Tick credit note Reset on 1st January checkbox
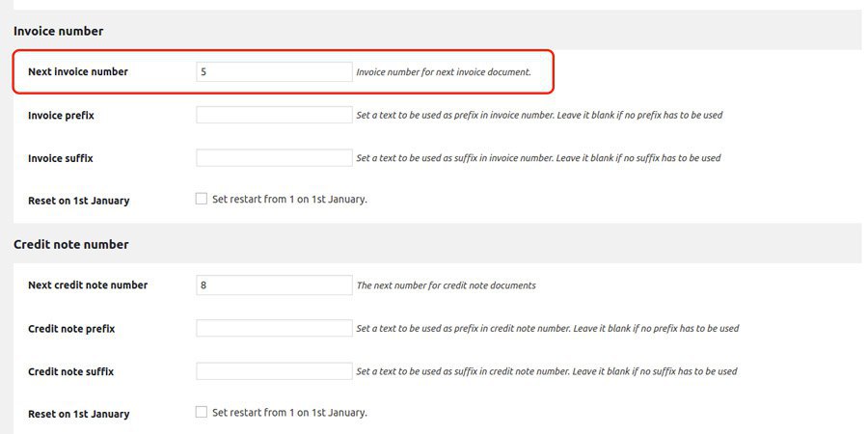 pyautogui.click(x=202, y=412)
